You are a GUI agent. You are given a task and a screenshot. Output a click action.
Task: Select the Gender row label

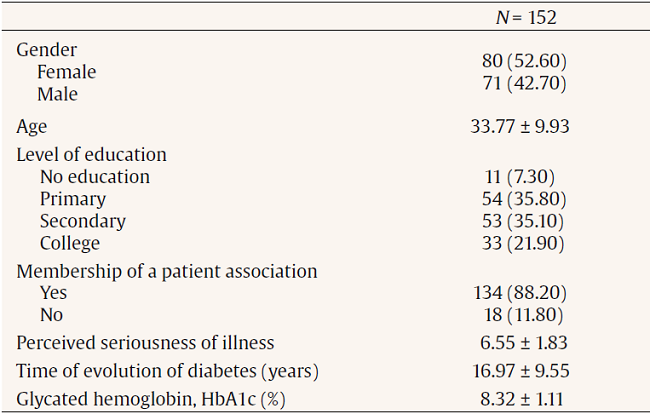[x=47, y=50]
